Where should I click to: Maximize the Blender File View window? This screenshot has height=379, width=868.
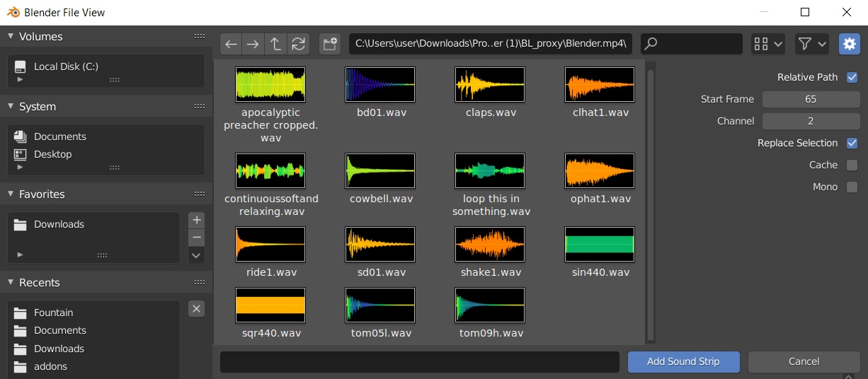805,12
